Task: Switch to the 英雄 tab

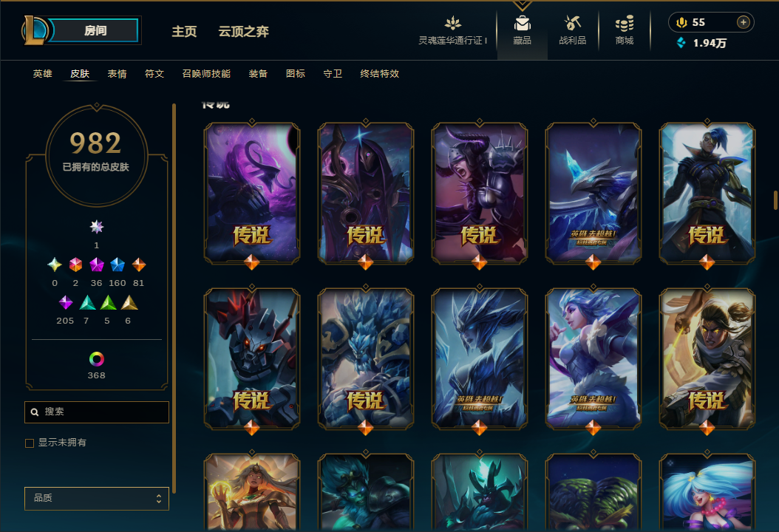Action: point(42,73)
